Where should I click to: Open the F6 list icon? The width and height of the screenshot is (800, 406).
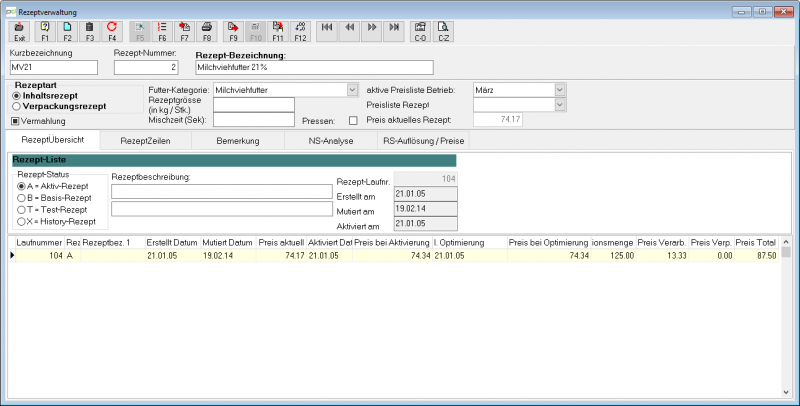(x=162, y=32)
